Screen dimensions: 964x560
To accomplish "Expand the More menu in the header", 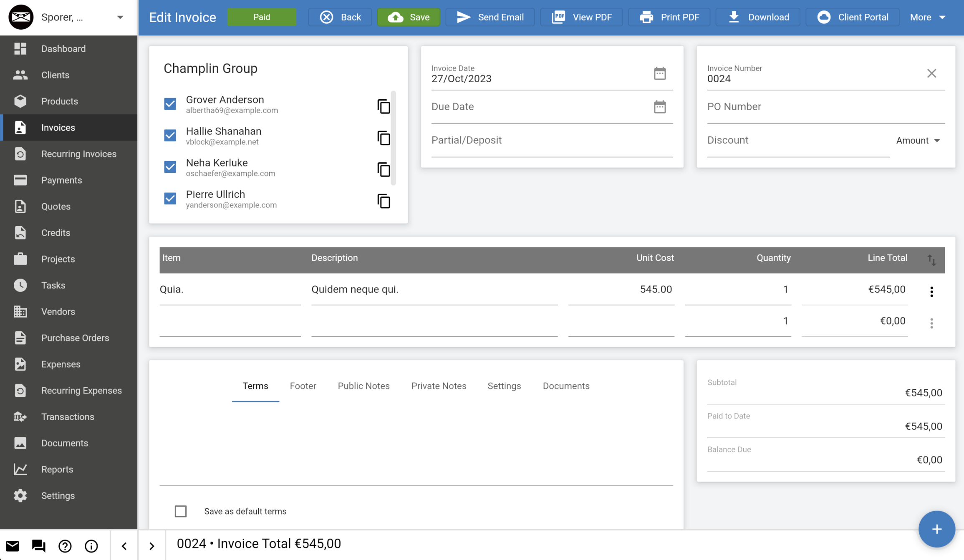I will (x=927, y=17).
